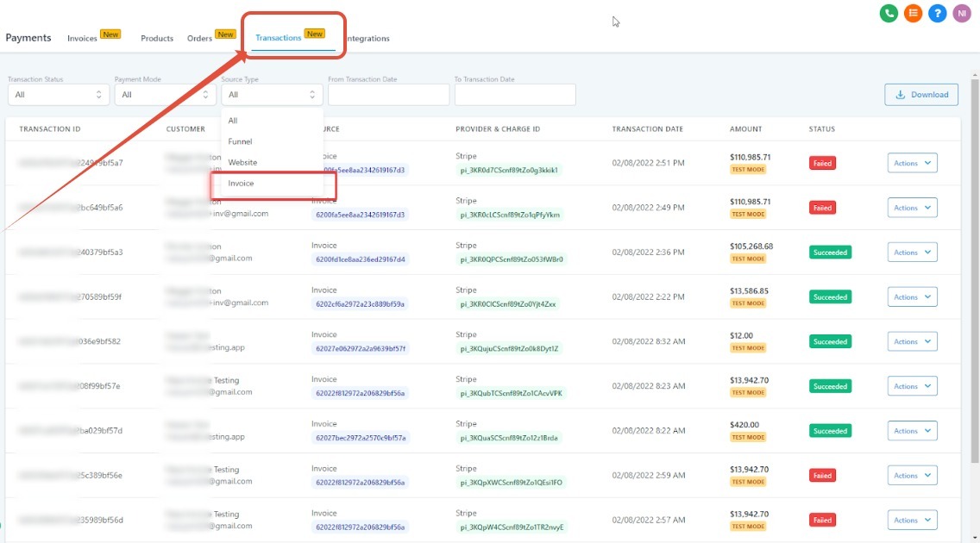Open Actions for the 8:23 AM transaction
This screenshot has width=980, height=543.
[912, 386]
